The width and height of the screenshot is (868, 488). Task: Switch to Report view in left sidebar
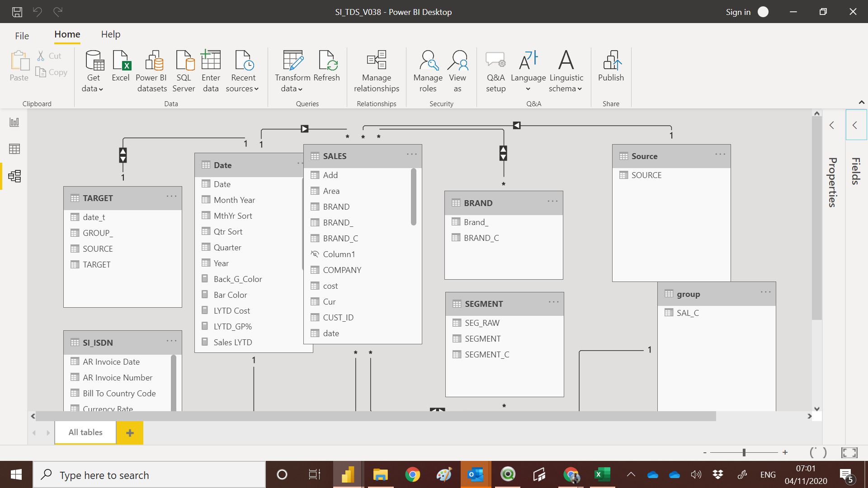click(x=14, y=122)
